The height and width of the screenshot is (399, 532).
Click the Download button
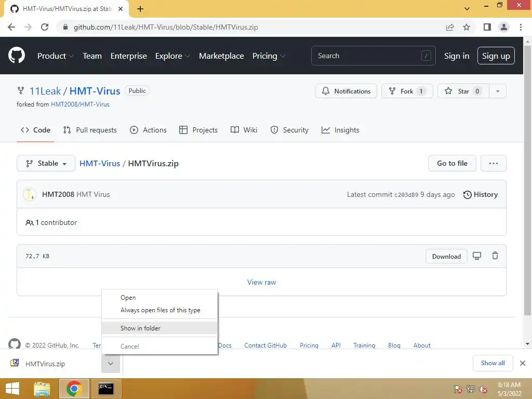(446, 256)
